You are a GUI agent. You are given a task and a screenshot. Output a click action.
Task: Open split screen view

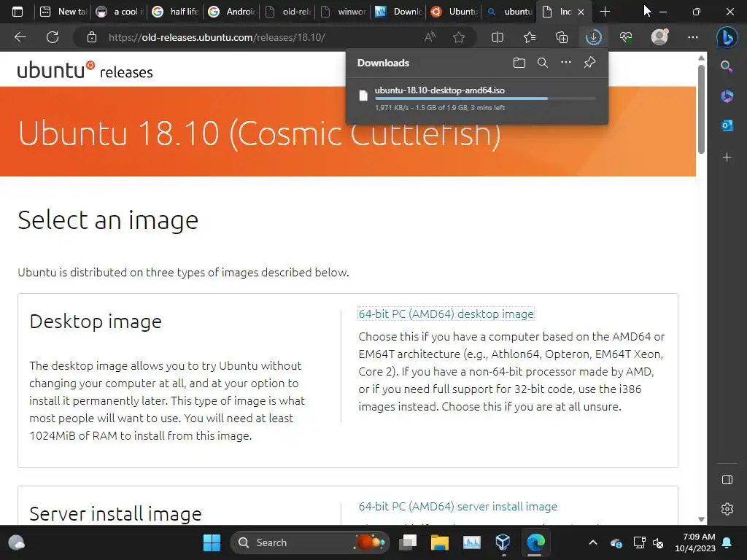point(498,37)
